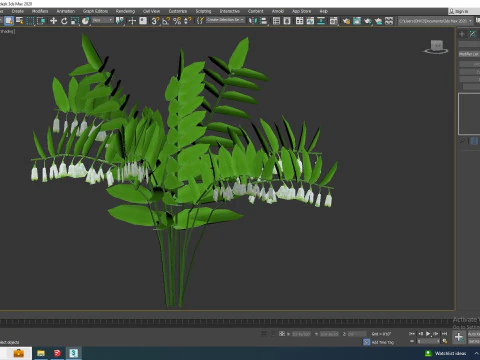The image size is (480, 360).
Task: Open the Customize menu
Action: (178, 11)
